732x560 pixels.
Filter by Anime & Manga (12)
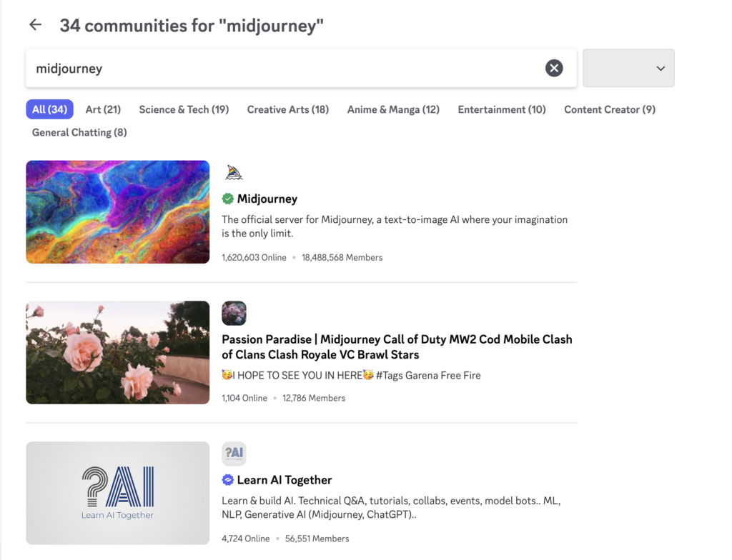[x=393, y=109]
